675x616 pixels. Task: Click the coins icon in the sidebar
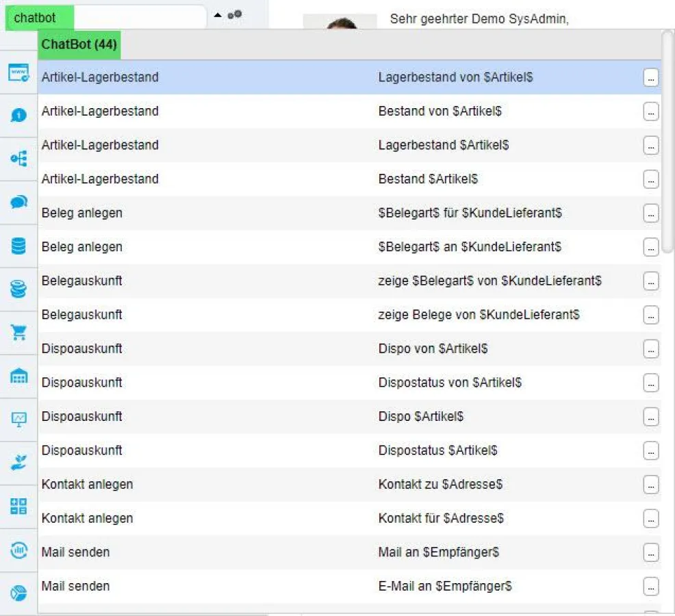18,287
